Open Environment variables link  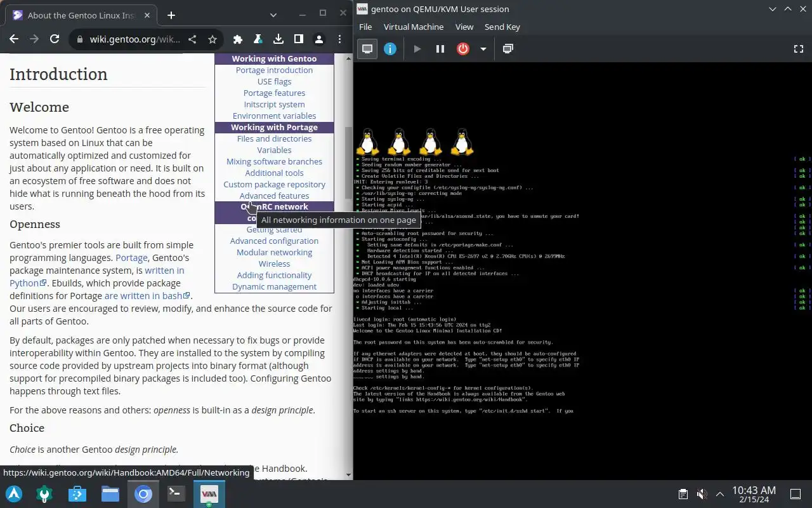(274, 116)
